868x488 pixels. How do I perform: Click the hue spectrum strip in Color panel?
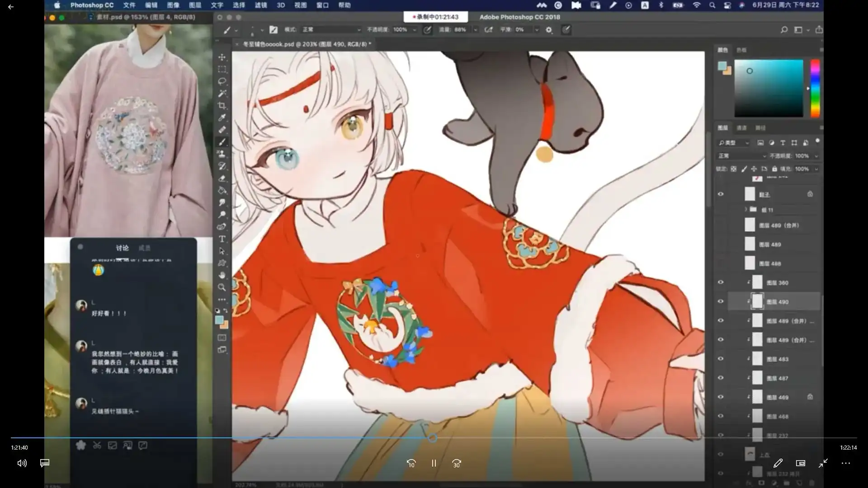[815, 88]
